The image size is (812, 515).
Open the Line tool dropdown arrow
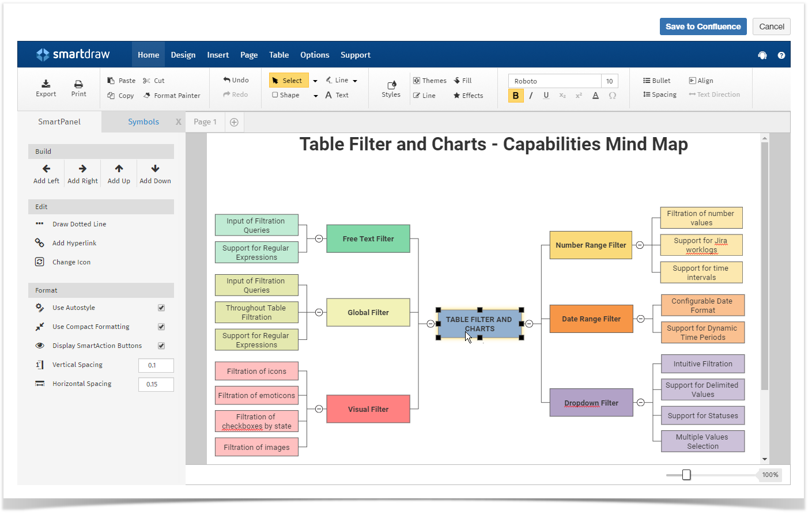coord(355,81)
